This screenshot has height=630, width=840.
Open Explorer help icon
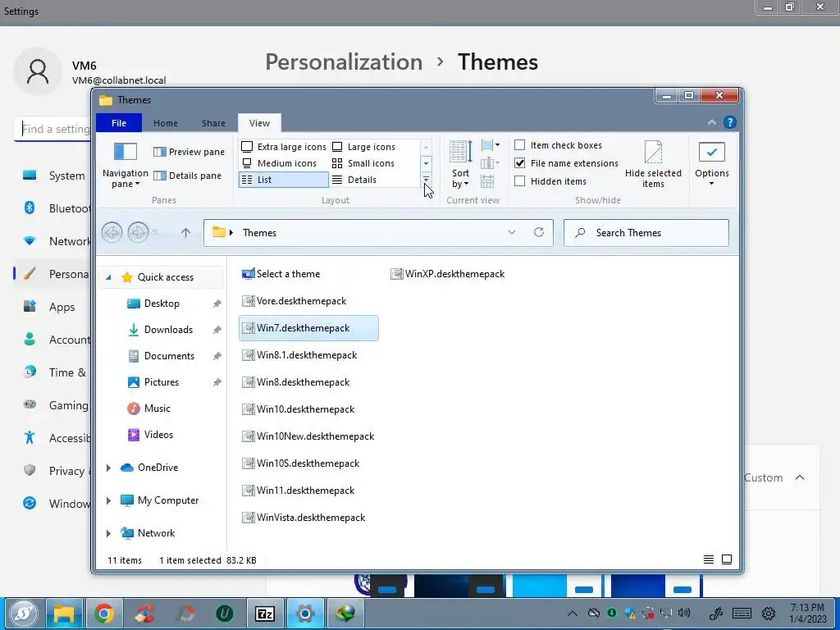click(729, 122)
